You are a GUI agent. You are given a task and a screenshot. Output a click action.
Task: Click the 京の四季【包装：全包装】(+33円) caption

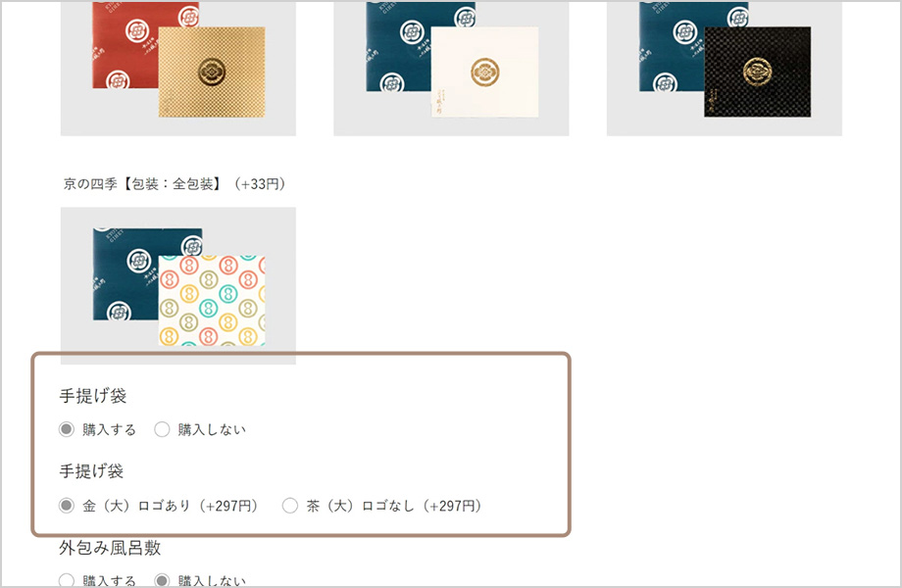(x=175, y=184)
